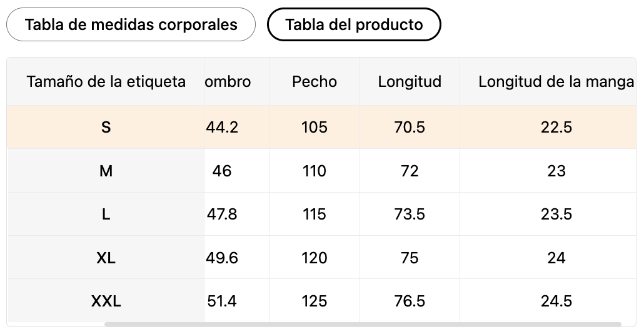Click the Tamaño de la etiqueta header
This screenshot has height=334, width=644.
click(106, 81)
